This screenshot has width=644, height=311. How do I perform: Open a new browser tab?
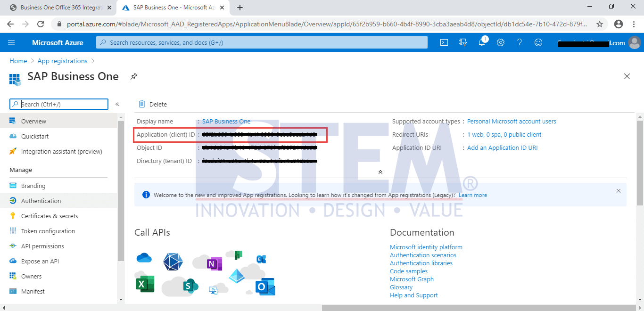click(240, 8)
